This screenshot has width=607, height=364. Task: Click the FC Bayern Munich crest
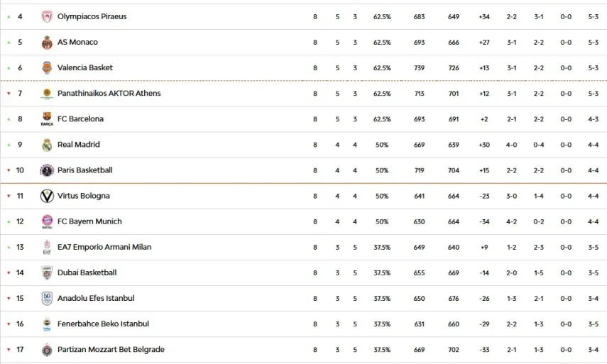(47, 221)
